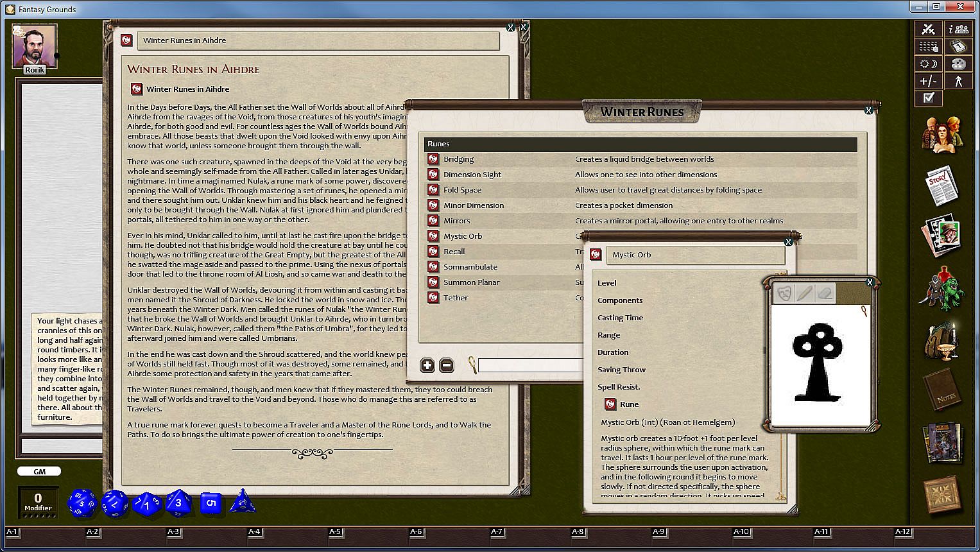Viewport: 980px width, 552px height.
Task: Open the Combat Tracker crossed-swords icon
Action: [x=928, y=29]
